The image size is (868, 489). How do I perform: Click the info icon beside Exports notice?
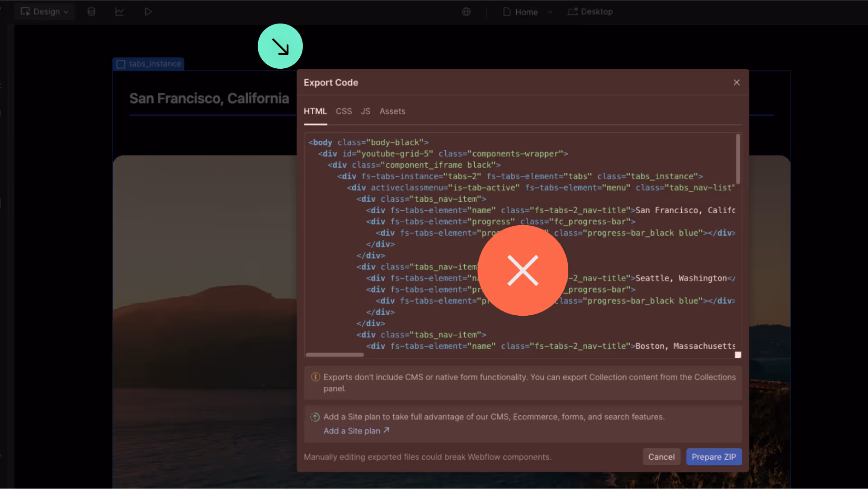pyautogui.click(x=316, y=377)
